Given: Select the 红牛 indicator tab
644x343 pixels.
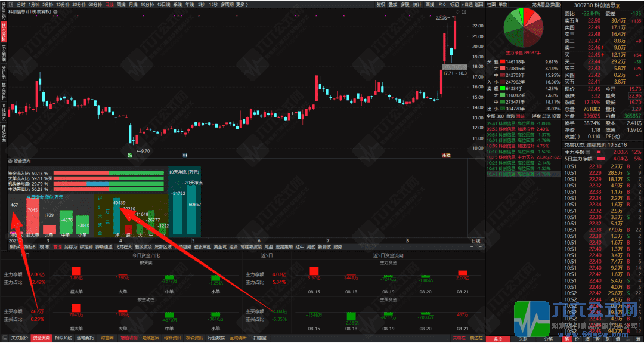Looking at the screenshot, I should pos(300,247).
